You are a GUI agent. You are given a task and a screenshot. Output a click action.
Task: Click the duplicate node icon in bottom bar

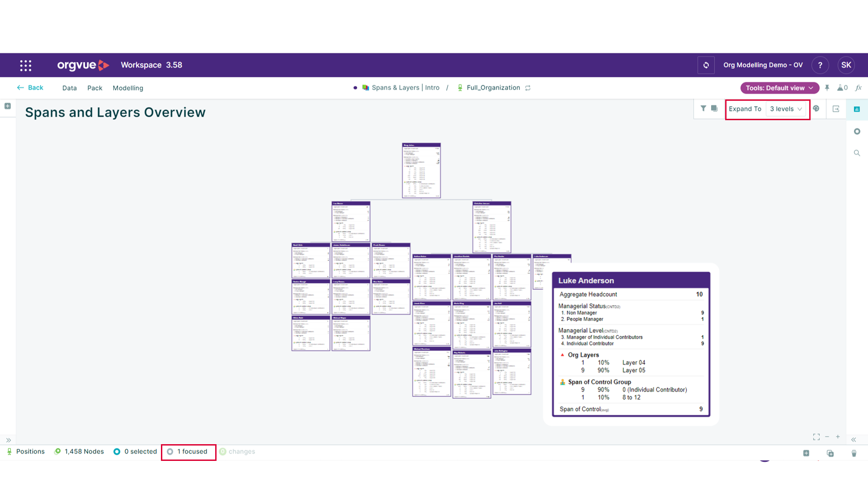tap(830, 453)
